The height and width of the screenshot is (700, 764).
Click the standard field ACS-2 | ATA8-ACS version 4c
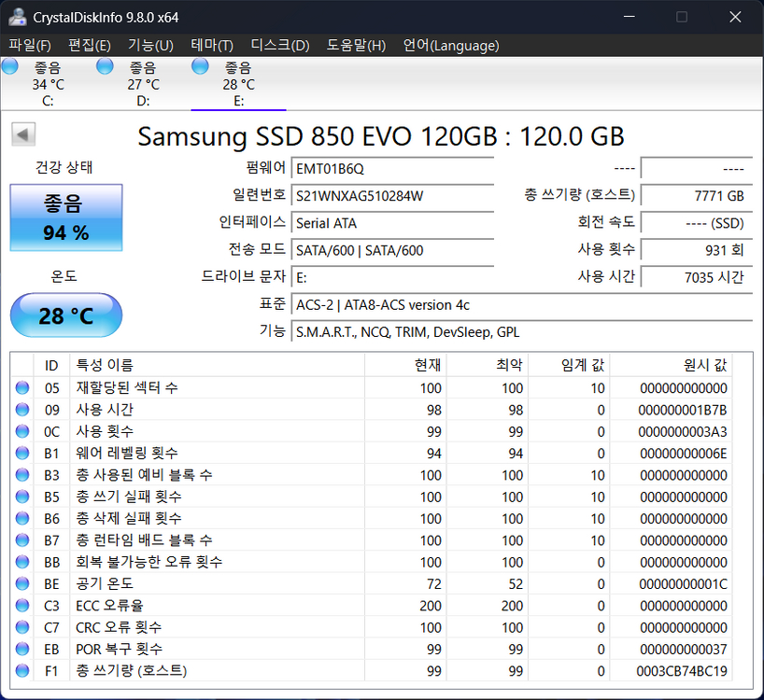[x=522, y=304]
